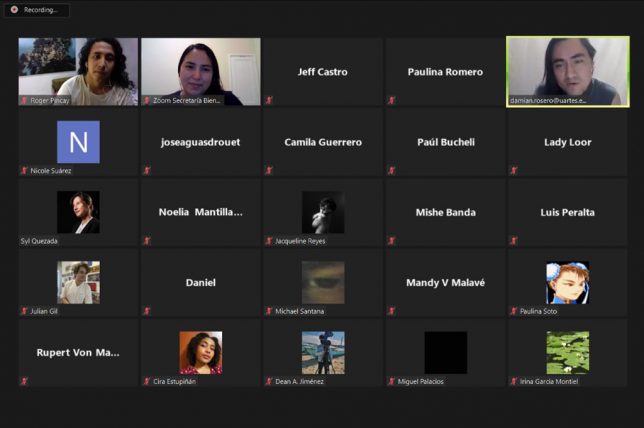The height and width of the screenshot is (428, 644).
Task: Click muted mic icon on Lady Loor's tile
Action: click(x=513, y=171)
